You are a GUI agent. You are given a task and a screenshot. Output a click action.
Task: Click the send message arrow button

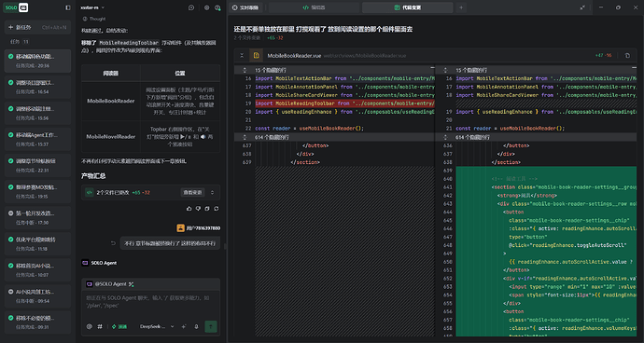pos(211,326)
